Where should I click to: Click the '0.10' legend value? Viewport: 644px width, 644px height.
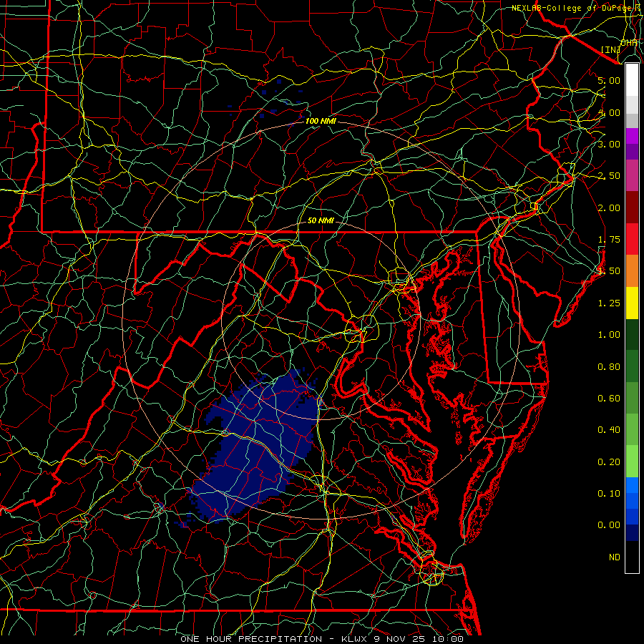coord(609,494)
